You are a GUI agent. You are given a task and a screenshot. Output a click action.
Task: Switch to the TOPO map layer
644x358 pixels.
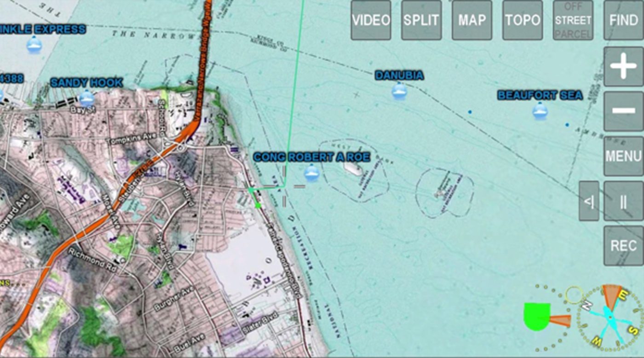[523, 20]
